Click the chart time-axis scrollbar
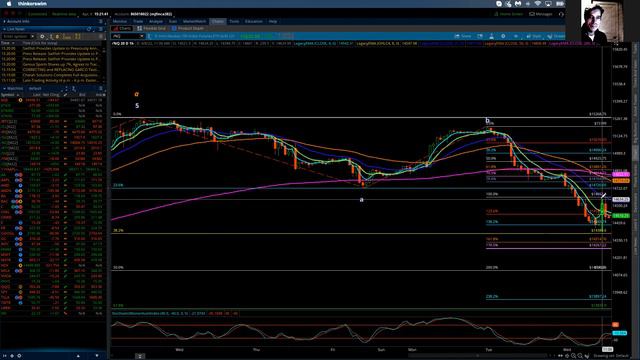The width and height of the screenshot is (640, 360). 478,356
